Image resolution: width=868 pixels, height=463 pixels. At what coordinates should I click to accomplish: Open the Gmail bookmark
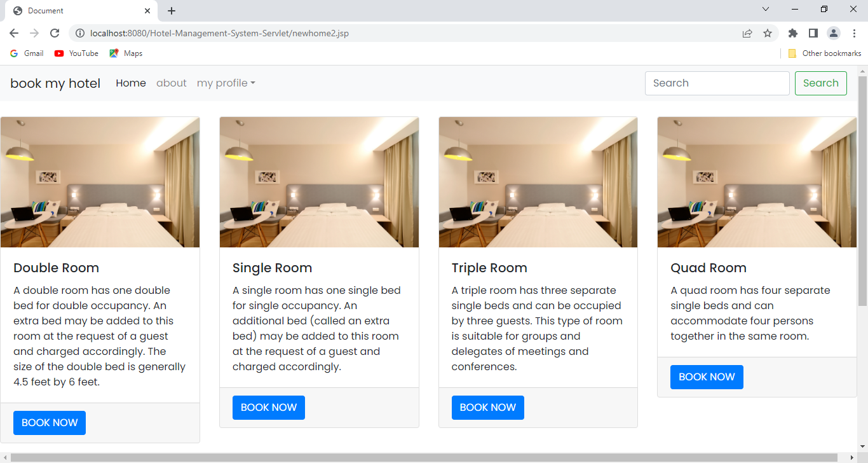[27, 53]
